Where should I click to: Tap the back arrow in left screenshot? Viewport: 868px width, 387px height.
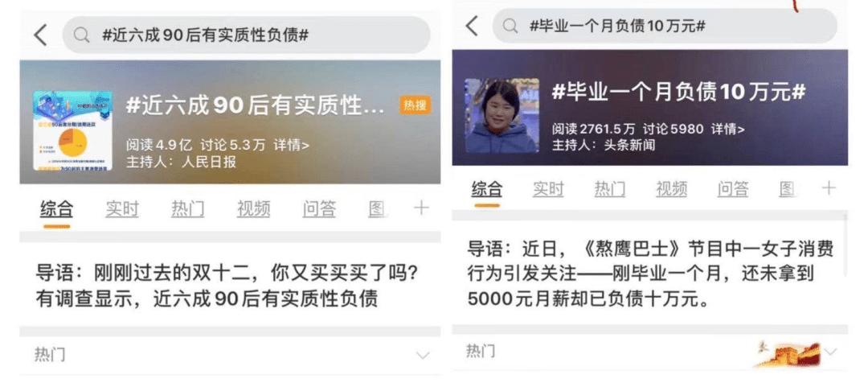pyautogui.click(x=40, y=35)
